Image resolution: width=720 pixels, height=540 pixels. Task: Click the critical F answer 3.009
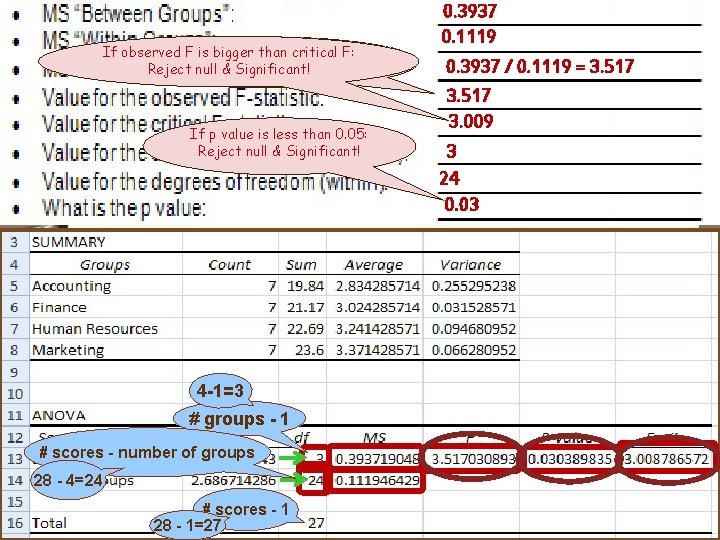click(471, 121)
